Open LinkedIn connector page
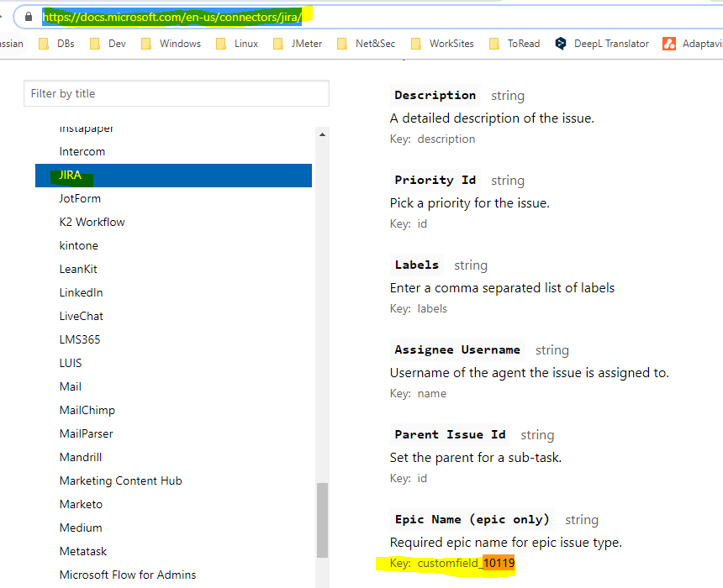Image resolution: width=723 pixels, height=588 pixels. click(x=81, y=292)
